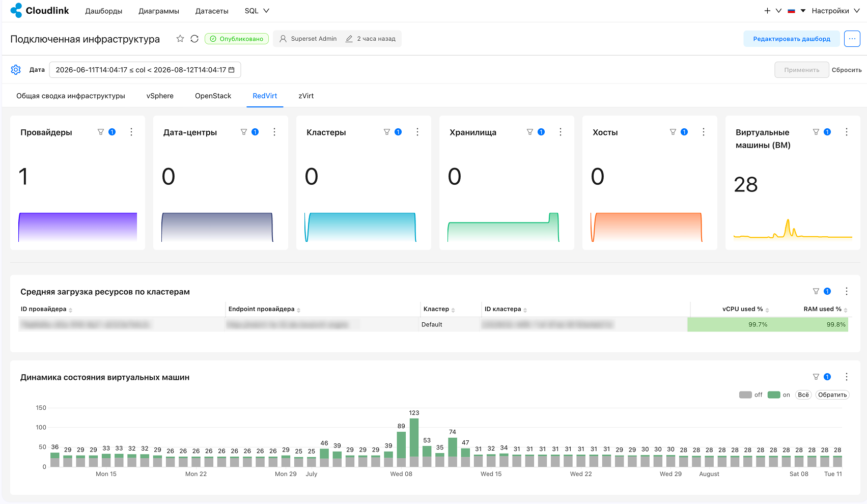Mark dashboard as favorite with star icon
Screen dimensions: 867x504
click(180, 39)
